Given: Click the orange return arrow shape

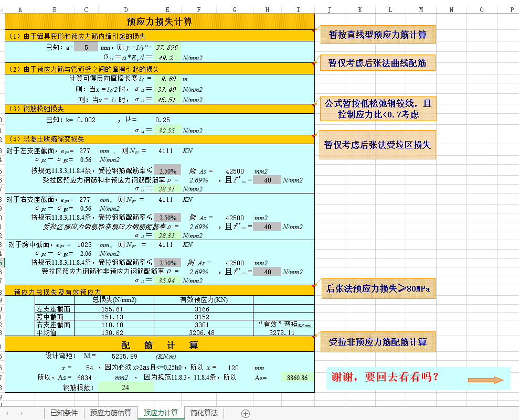Looking at the screenshot, I should (x=485, y=380).
